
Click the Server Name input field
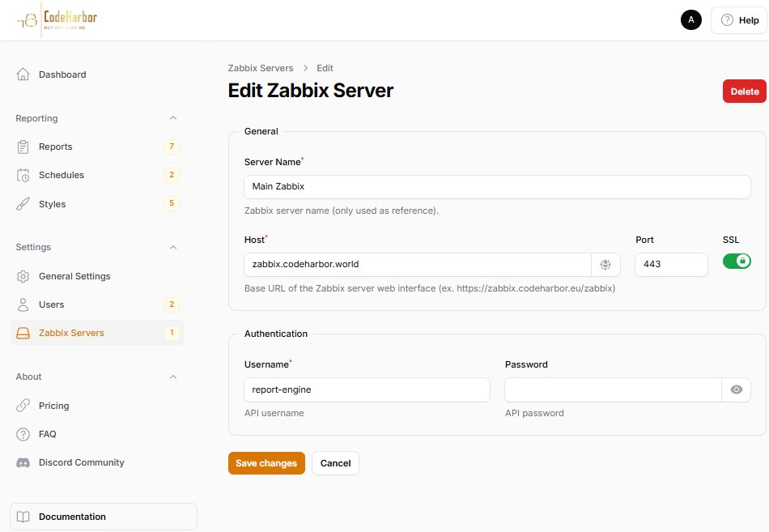[x=497, y=187]
